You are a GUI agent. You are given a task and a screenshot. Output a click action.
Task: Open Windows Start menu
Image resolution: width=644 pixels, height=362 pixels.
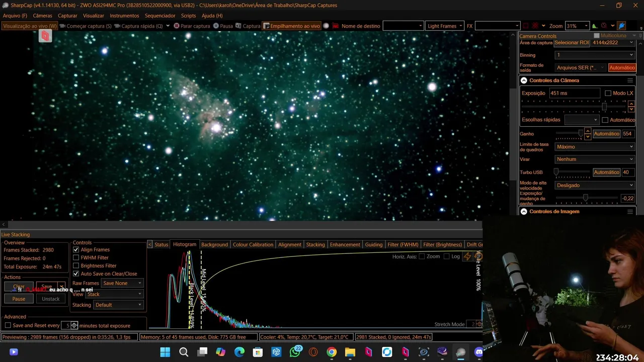coord(165,352)
